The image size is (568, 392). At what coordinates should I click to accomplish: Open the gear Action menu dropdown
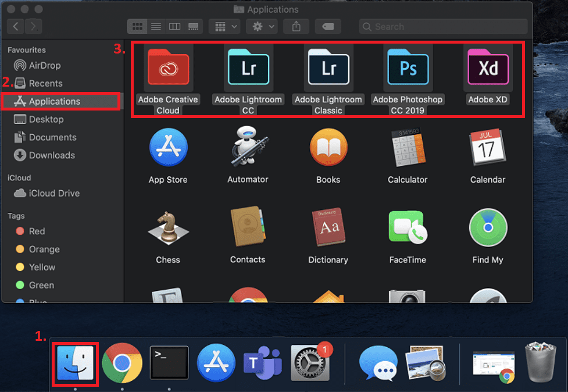(x=261, y=26)
